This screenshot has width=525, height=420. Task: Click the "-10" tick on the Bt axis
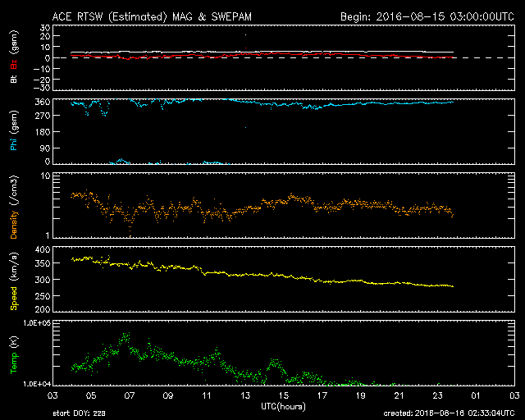[x=42, y=69]
